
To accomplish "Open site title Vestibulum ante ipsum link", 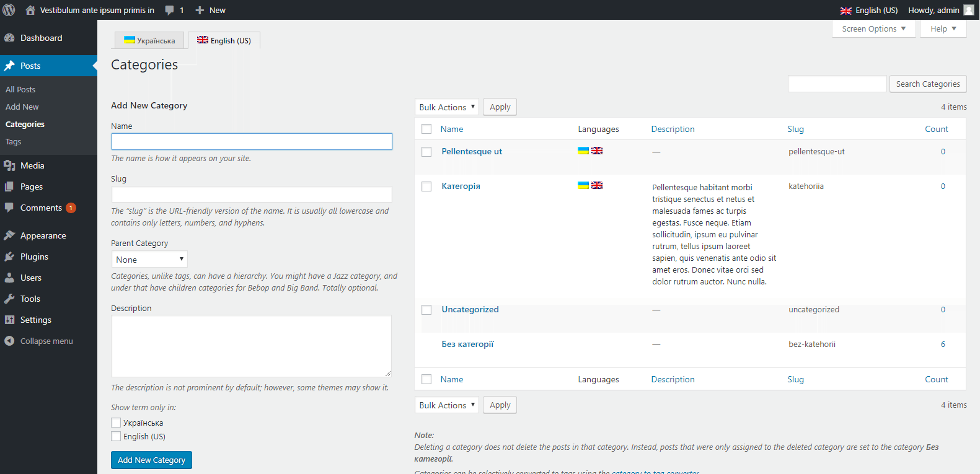I will 97,10.
